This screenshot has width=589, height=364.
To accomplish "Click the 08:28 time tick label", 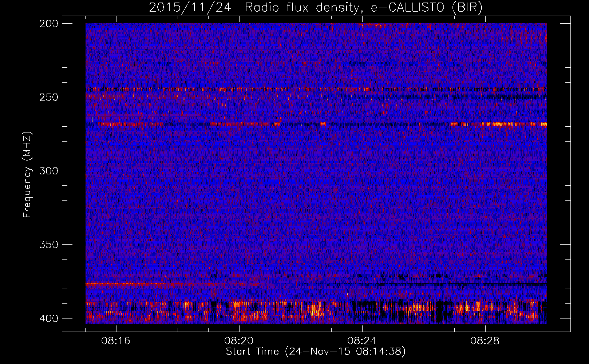I will click(485, 341).
